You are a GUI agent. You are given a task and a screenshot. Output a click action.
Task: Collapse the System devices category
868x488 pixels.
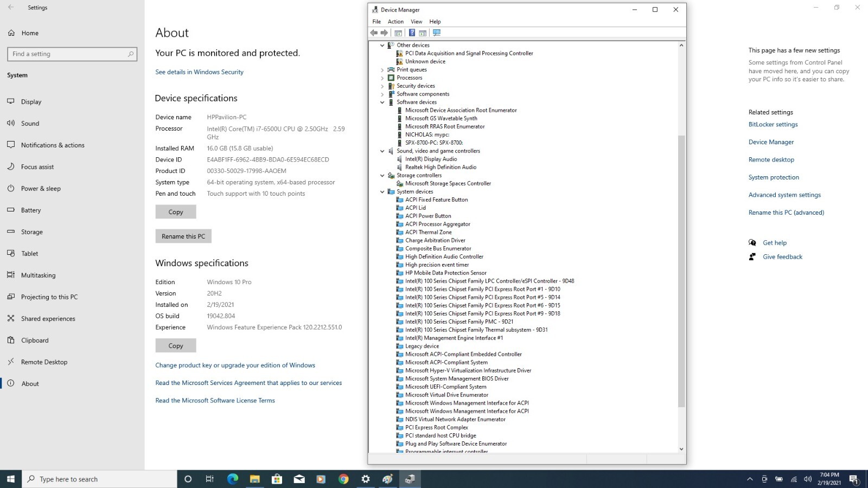[x=382, y=191]
